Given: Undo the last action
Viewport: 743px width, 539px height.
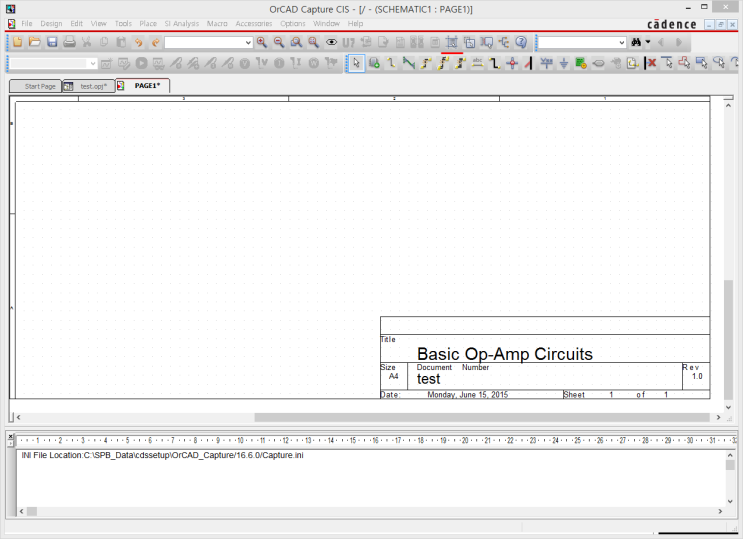Looking at the screenshot, I should (x=138, y=42).
